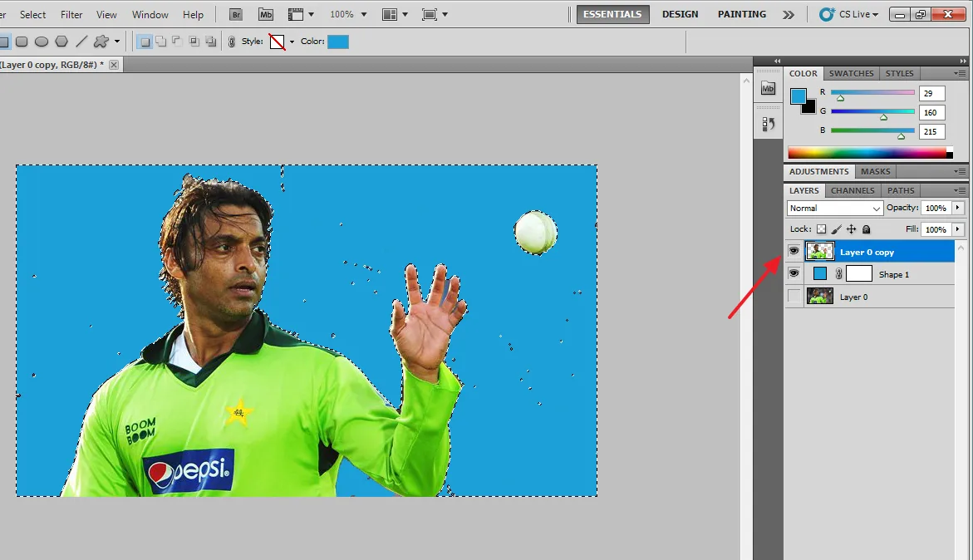
Task: Toggle the link icon beside Style
Action: (232, 42)
